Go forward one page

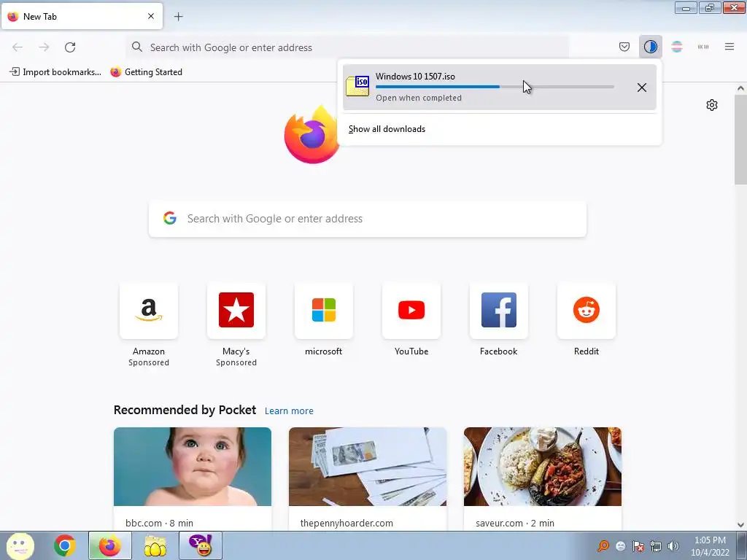point(44,47)
